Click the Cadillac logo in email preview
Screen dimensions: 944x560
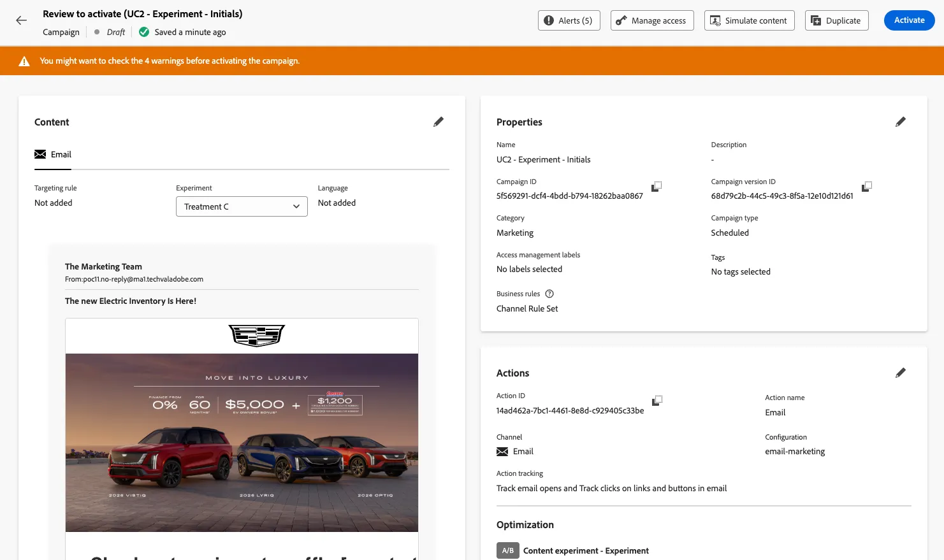tap(257, 336)
